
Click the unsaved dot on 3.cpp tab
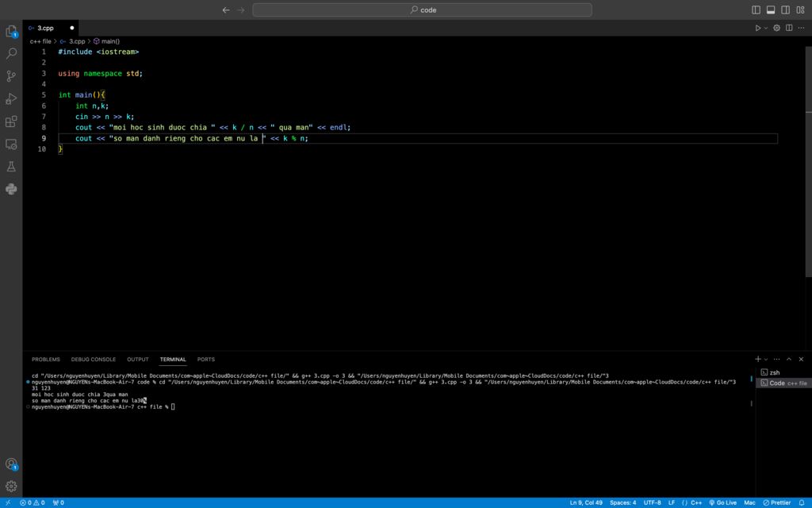[72, 28]
